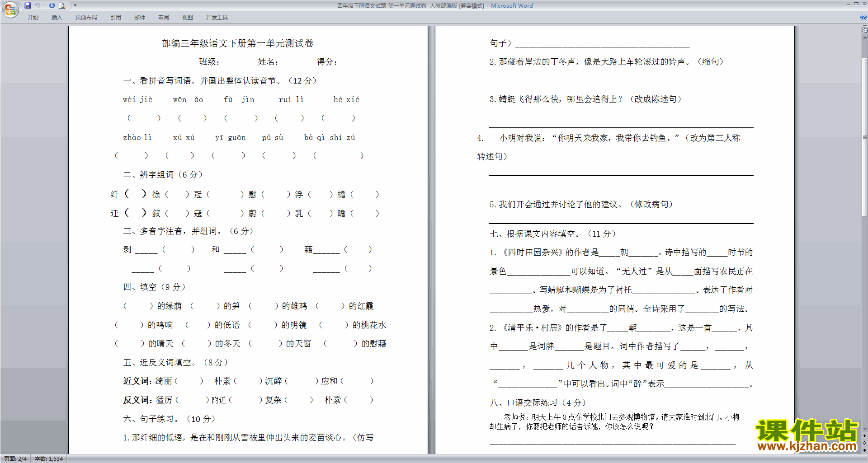Screen dimensions: 868x463
Task: Click heading 四、填空（9 分）
Action: tap(154, 287)
